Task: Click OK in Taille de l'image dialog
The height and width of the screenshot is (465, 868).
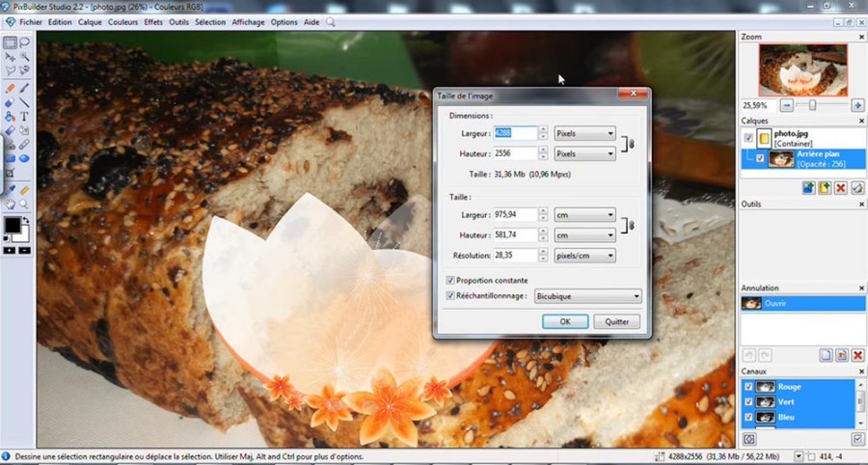Action: (x=565, y=321)
